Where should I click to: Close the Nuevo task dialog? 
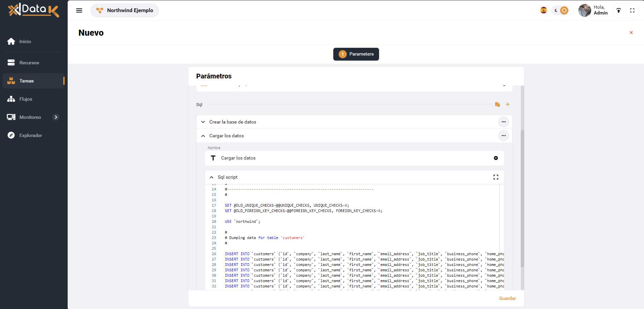point(631,33)
